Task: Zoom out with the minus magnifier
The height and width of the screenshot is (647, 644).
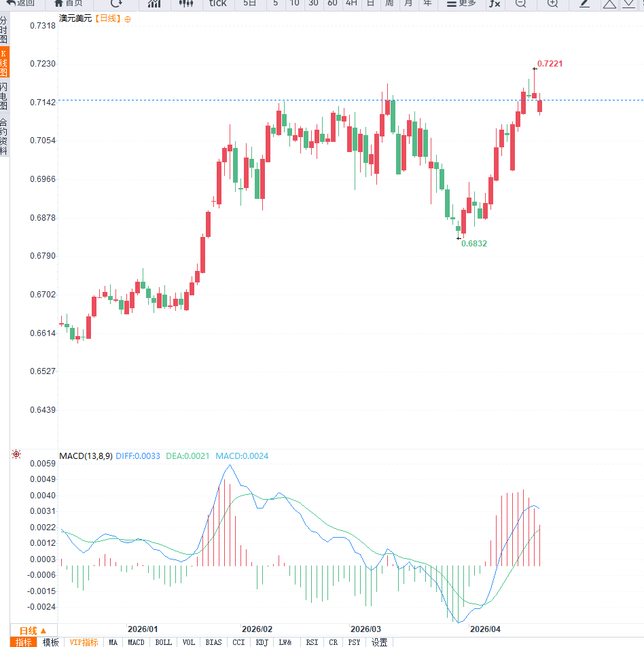Action: [521, 3]
